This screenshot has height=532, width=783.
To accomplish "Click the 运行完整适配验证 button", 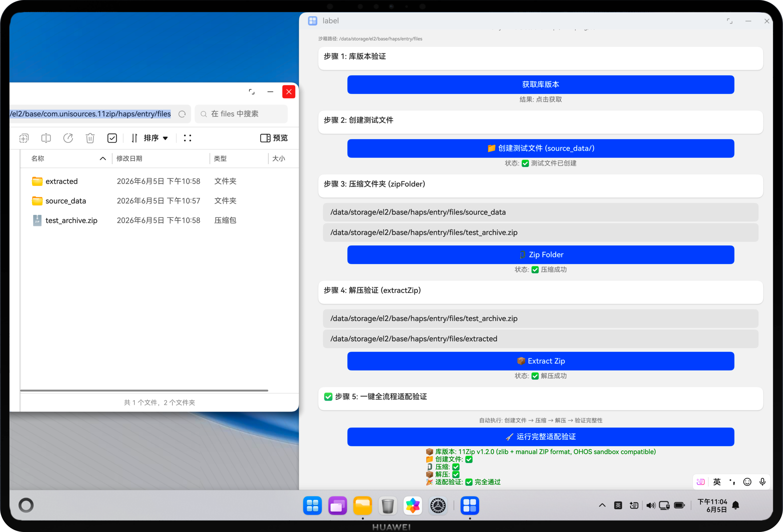I will point(540,437).
